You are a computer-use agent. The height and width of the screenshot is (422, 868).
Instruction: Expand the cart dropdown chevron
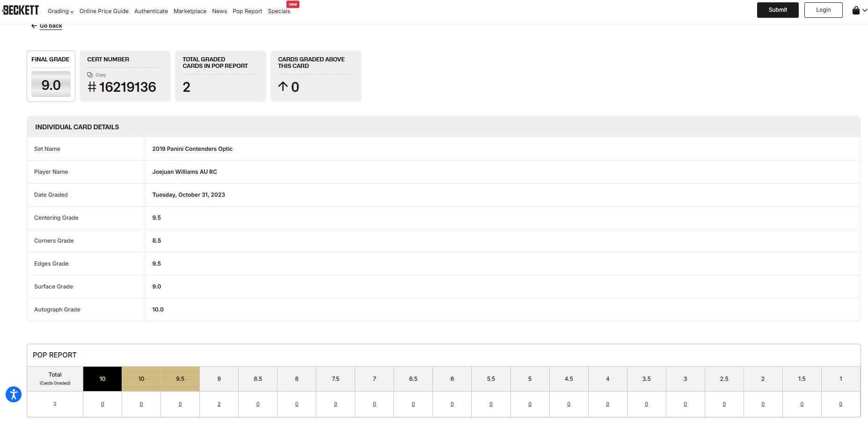(864, 10)
